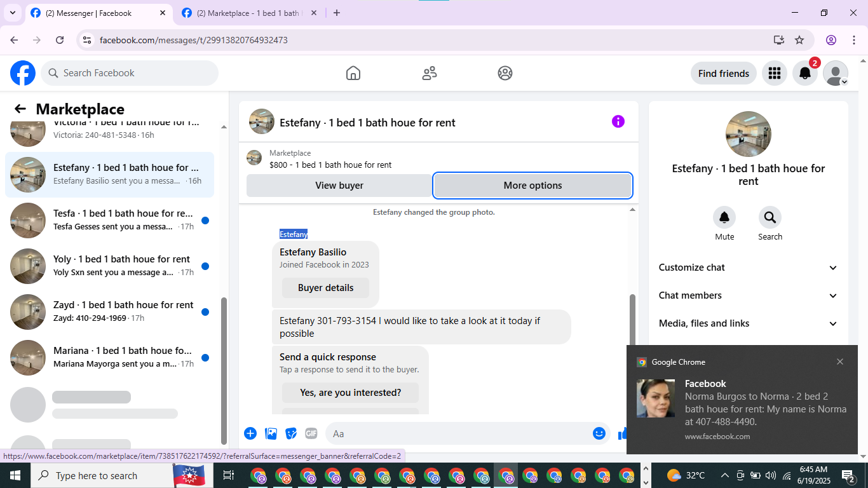Viewport: 868px width, 488px height.
Task: Open Windows Task View icon
Action: [x=229, y=475]
